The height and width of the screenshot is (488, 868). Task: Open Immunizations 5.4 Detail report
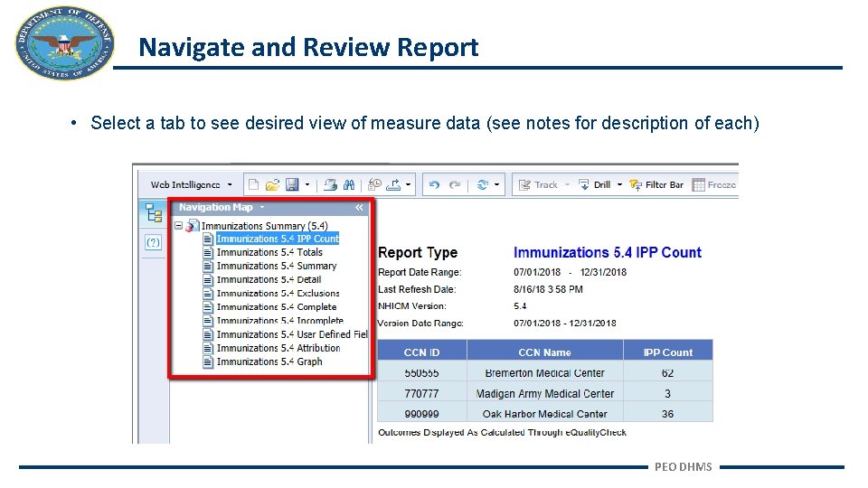269,279
